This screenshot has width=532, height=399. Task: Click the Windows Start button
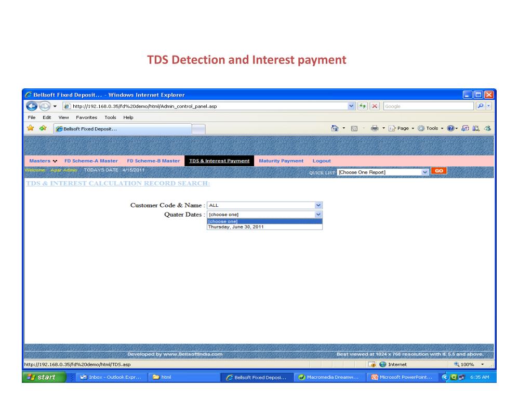tap(44, 377)
